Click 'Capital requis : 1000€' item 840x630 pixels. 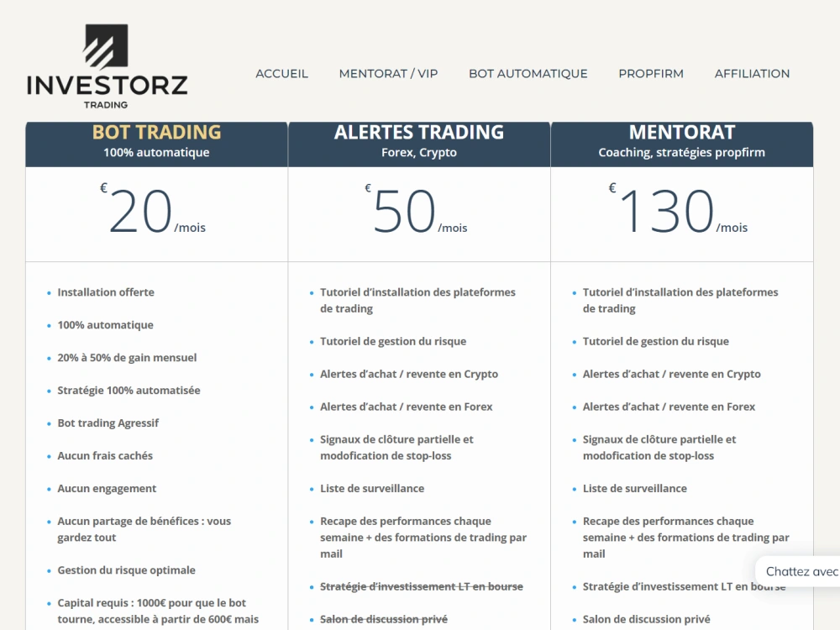tap(158, 612)
